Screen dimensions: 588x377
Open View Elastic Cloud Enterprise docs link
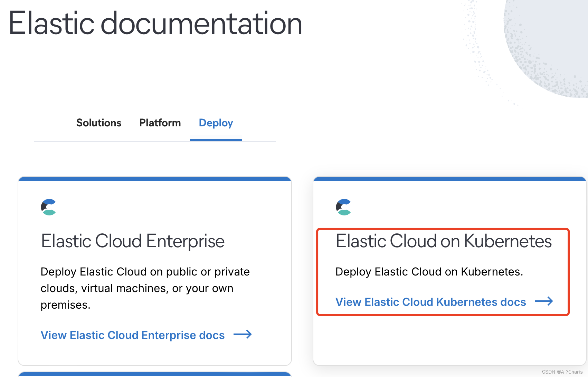click(x=133, y=335)
